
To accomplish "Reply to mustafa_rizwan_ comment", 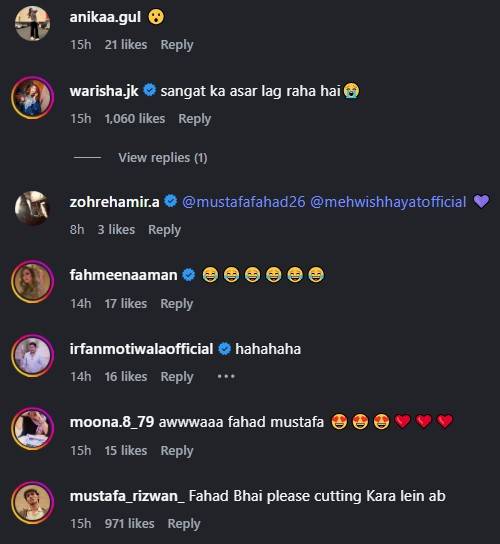I will (x=184, y=524).
